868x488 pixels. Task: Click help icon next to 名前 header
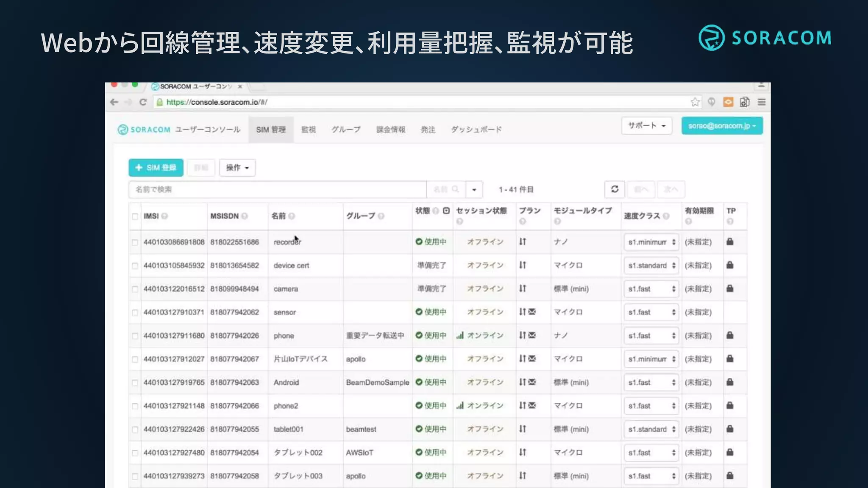pyautogui.click(x=292, y=216)
